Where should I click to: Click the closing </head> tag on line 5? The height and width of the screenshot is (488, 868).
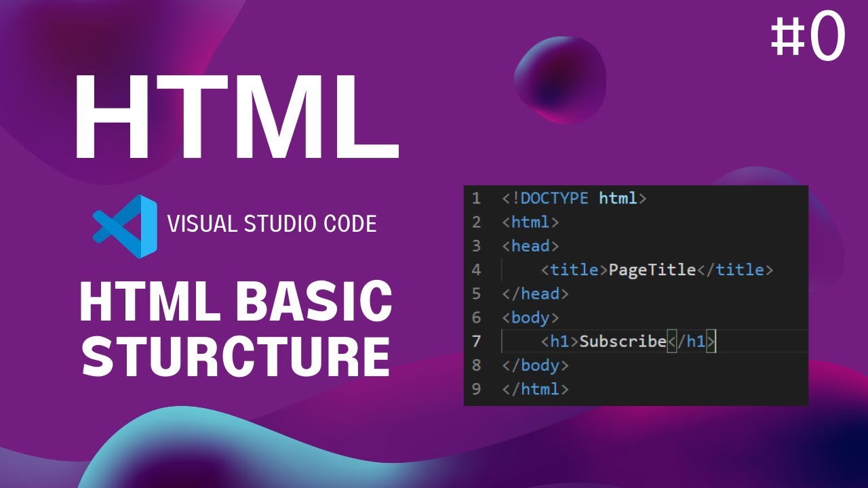point(535,293)
